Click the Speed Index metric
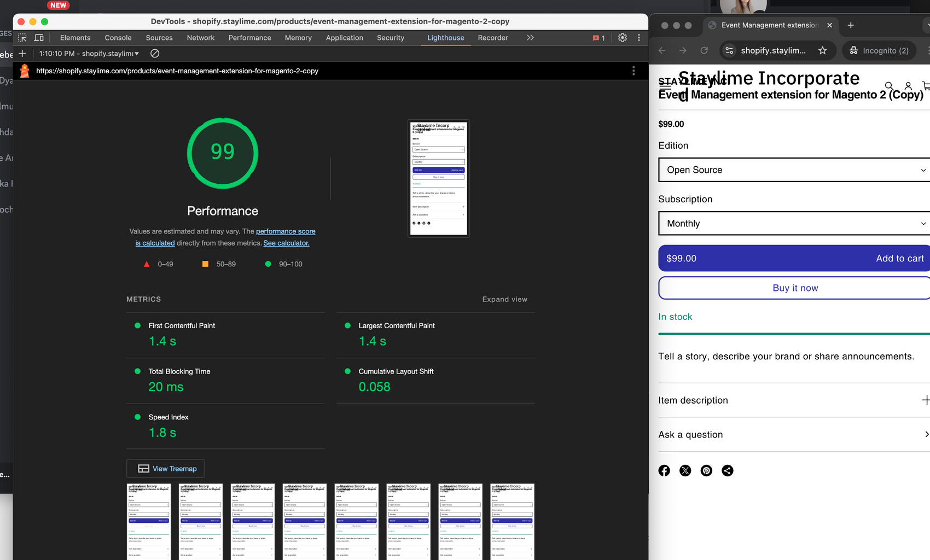The image size is (930, 560). point(225,427)
